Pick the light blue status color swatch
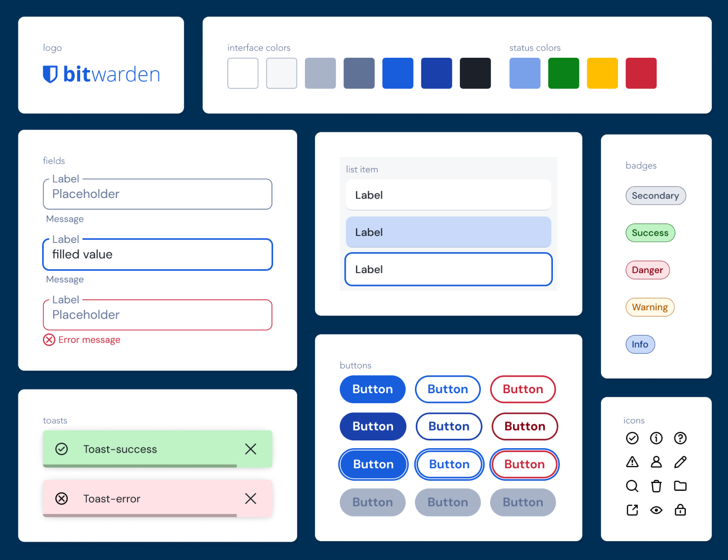The height and width of the screenshot is (560, 728). click(x=525, y=73)
